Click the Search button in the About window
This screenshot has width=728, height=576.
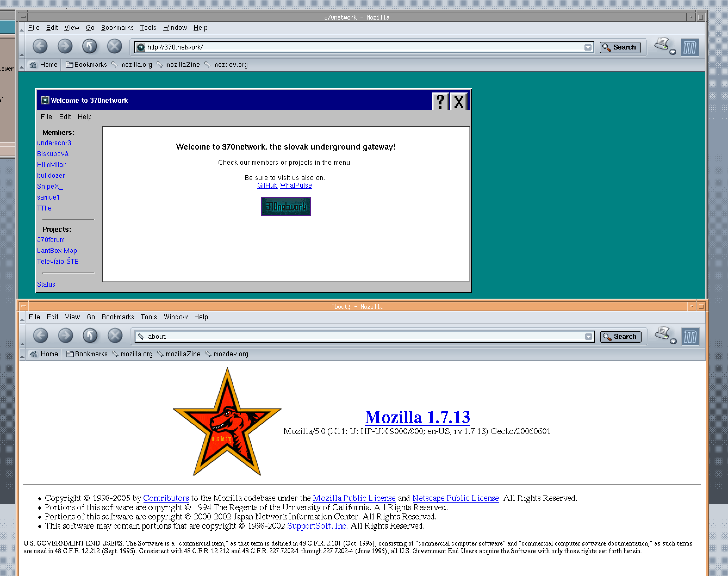pos(620,337)
